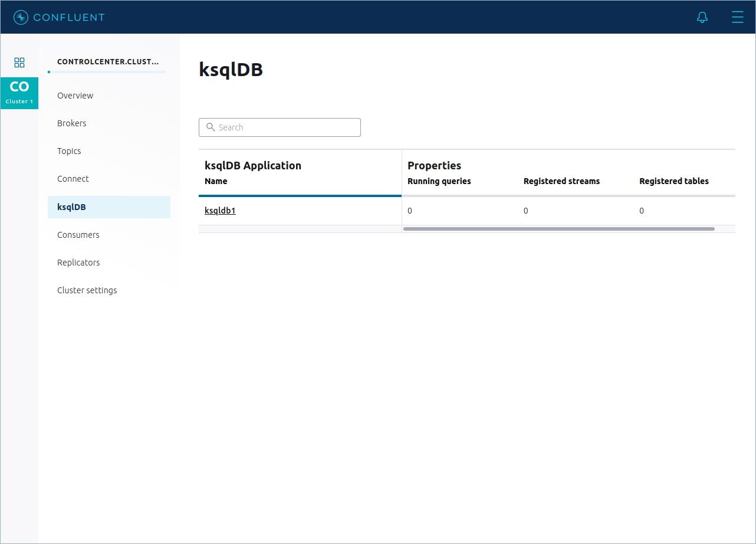Click the table's horizontal scrollbar
The height and width of the screenshot is (544, 756).
tap(558, 229)
